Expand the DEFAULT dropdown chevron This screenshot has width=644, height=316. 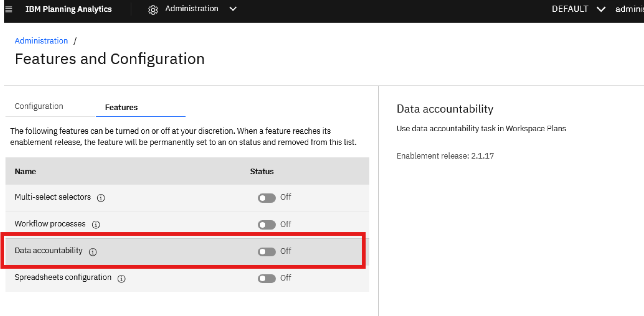pyautogui.click(x=601, y=10)
